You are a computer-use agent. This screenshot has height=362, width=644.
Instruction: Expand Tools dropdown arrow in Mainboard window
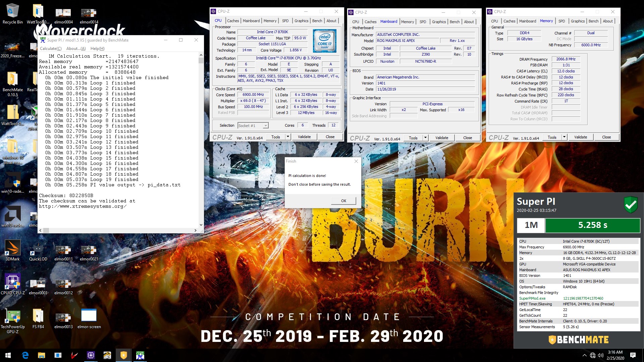click(x=425, y=138)
